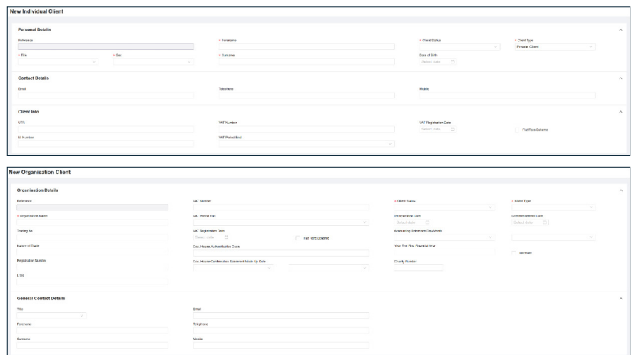Collapse the General Contact Details section
Screen dimensions: 644x355
point(620,297)
